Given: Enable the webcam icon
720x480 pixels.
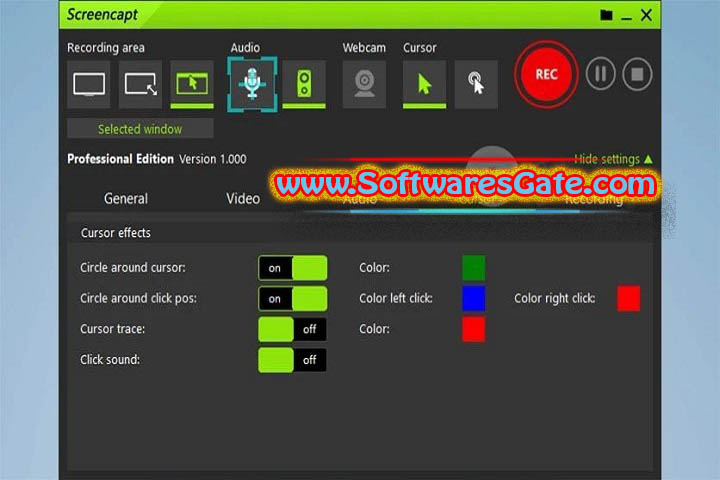Looking at the screenshot, I should click(365, 84).
